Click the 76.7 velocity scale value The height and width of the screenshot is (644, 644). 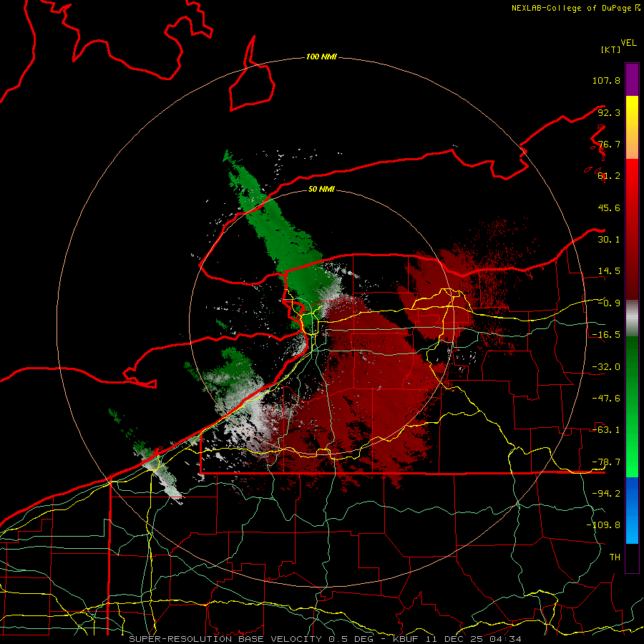click(609, 144)
